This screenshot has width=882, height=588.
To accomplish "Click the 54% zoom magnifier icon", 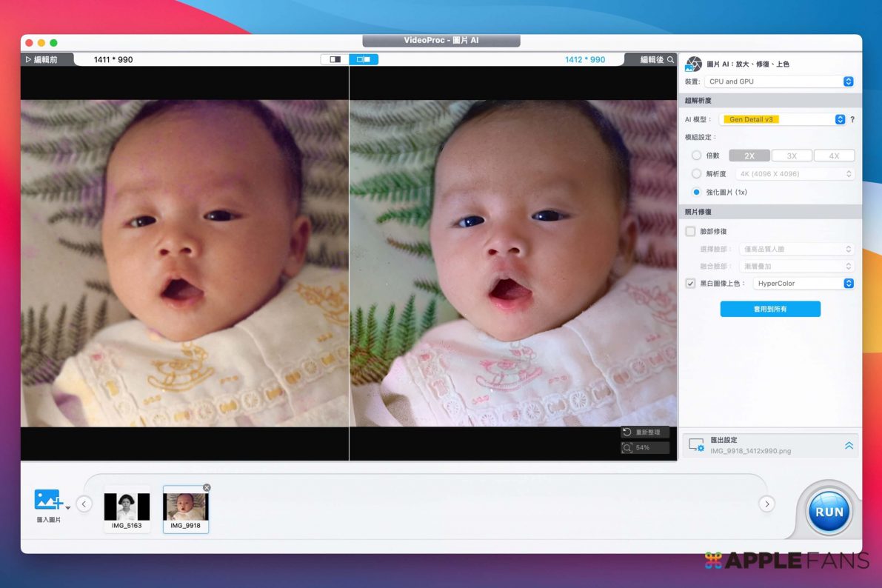I will click(627, 448).
